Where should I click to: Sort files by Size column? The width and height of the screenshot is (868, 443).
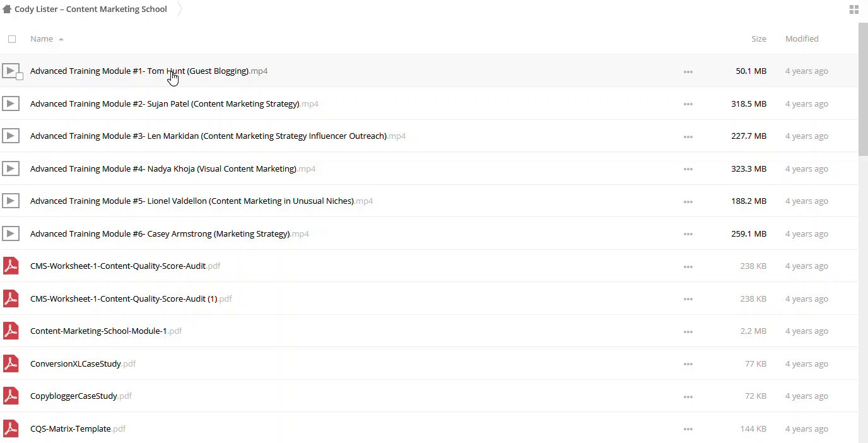(758, 39)
